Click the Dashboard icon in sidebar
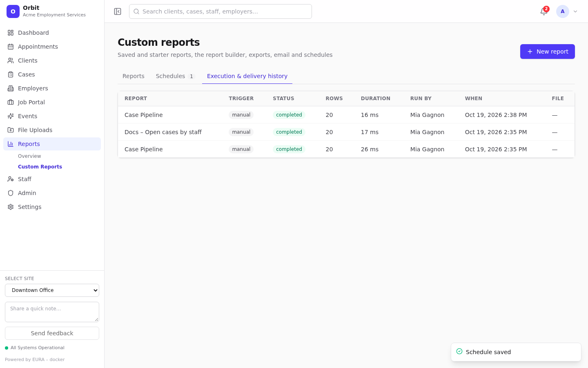 point(11,33)
